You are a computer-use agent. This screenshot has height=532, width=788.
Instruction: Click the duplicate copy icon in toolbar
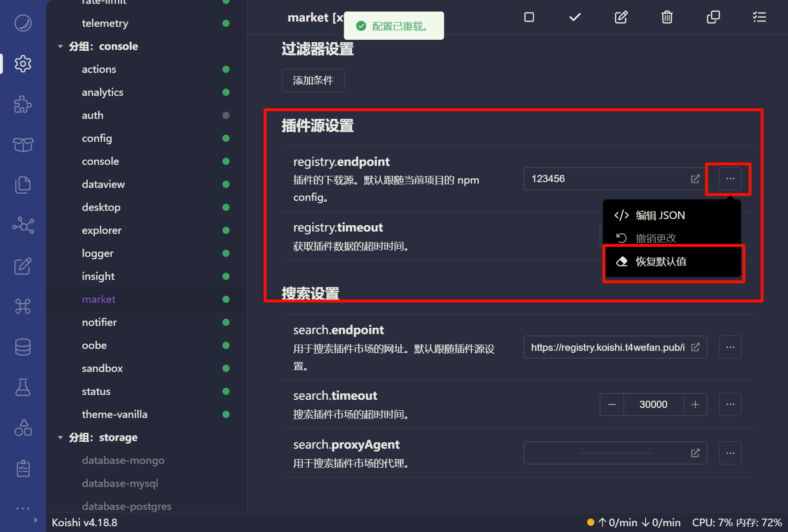point(713,18)
